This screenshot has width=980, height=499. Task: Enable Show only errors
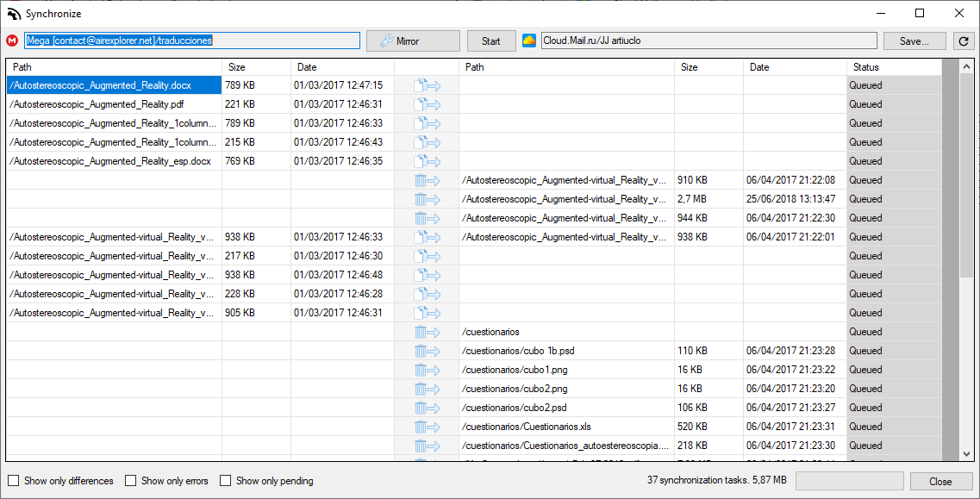[130, 480]
